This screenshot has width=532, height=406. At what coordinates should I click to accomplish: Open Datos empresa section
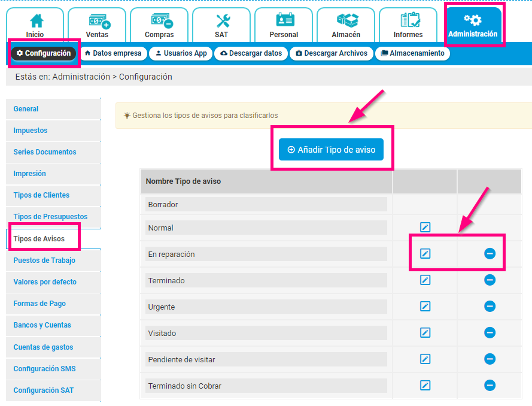[x=113, y=53]
